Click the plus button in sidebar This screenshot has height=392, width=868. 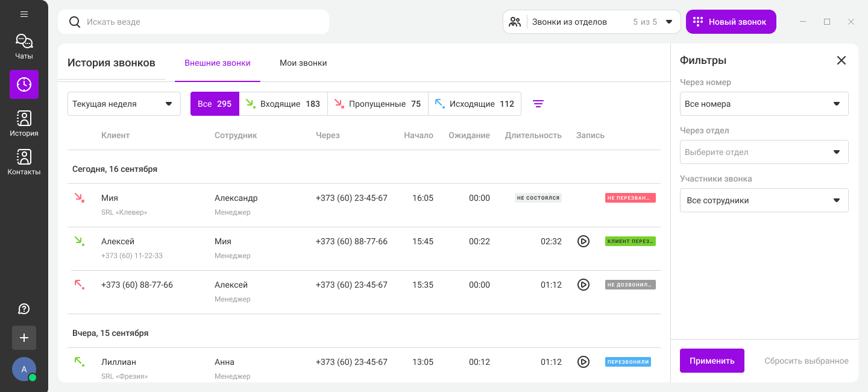pyautogui.click(x=24, y=338)
